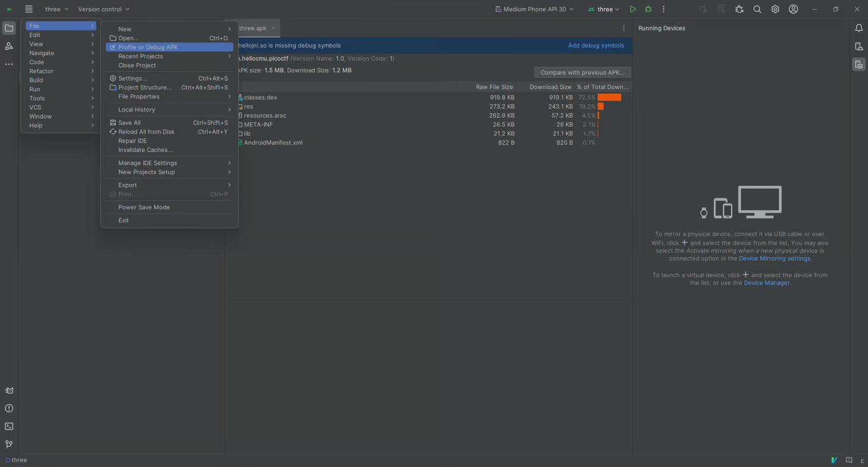Click the Search Everywhere magnifier icon
Viewport: 868px width, 467px height.
click(x=757, y=9)
